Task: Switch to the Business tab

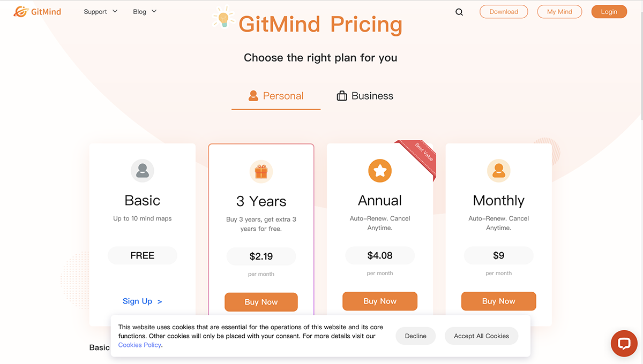Action: [x=372, y=96]
